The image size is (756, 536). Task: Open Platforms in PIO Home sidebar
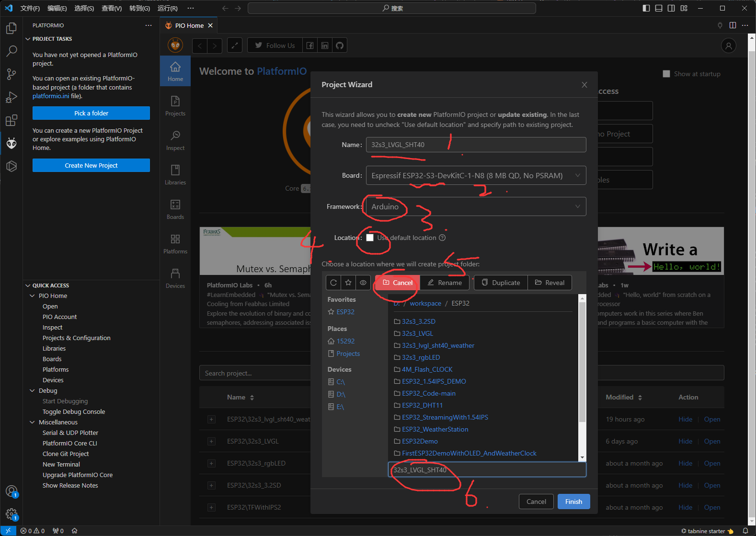pos(175,244)
